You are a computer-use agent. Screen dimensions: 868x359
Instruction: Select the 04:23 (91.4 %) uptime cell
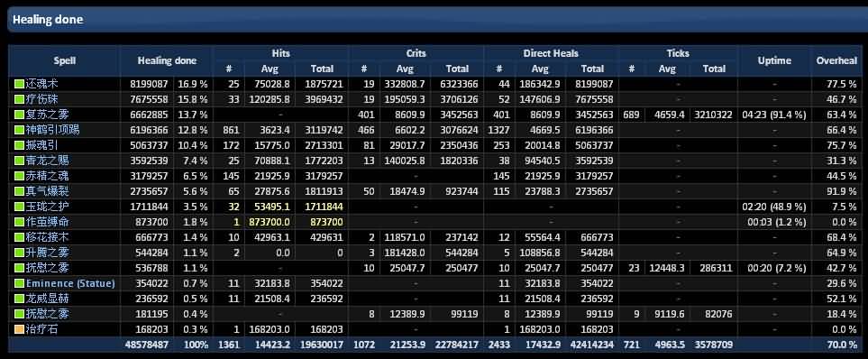tap(774, 115)
